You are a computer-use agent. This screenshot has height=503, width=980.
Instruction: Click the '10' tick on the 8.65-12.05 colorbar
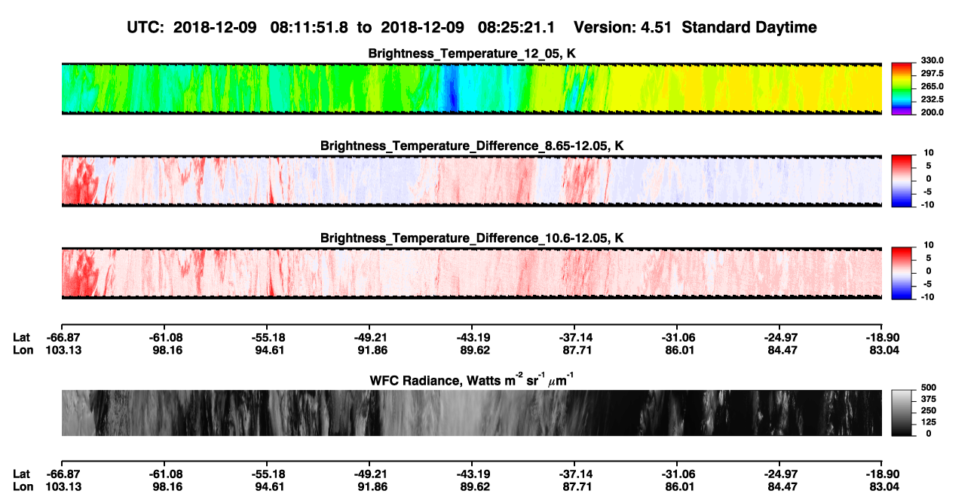(928, 153)
